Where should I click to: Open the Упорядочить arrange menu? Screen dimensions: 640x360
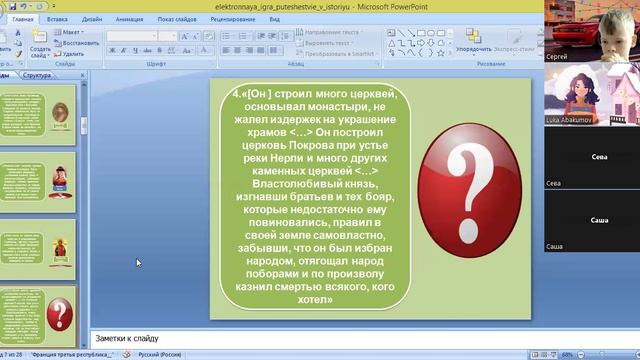473,42
